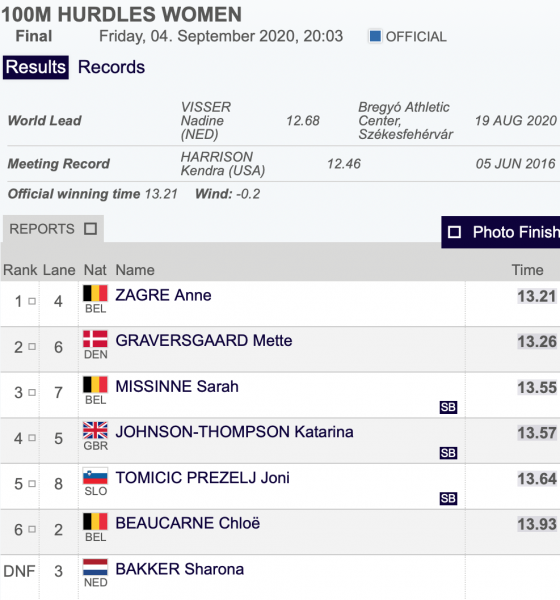
Task: Open BEAUCARNE Chloë athlete link
Action: 188,523
